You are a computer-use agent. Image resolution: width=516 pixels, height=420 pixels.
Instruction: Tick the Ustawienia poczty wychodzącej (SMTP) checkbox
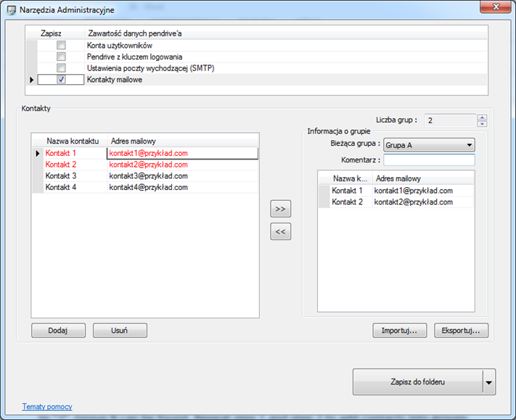(x=61, y=68)
